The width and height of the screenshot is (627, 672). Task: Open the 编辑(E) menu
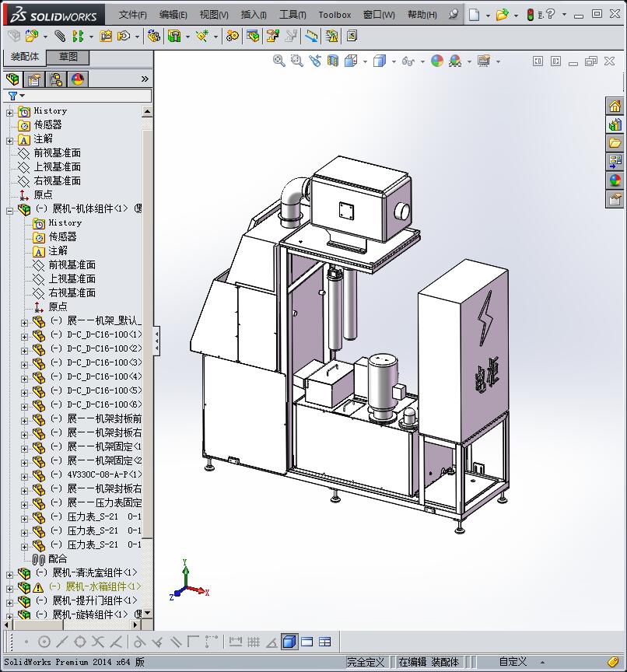[x=173, y=15]
